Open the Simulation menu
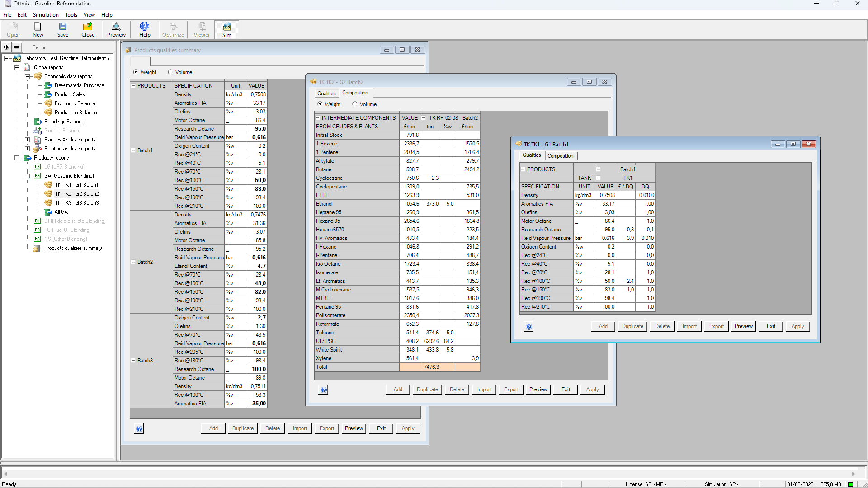 pos(46,14)
